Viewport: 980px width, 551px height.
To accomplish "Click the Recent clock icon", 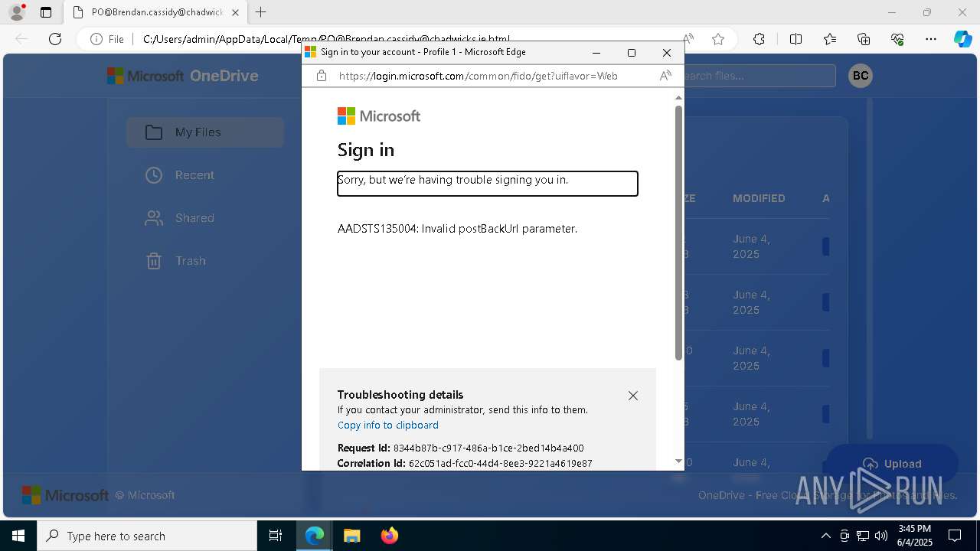I will [154, 175].
